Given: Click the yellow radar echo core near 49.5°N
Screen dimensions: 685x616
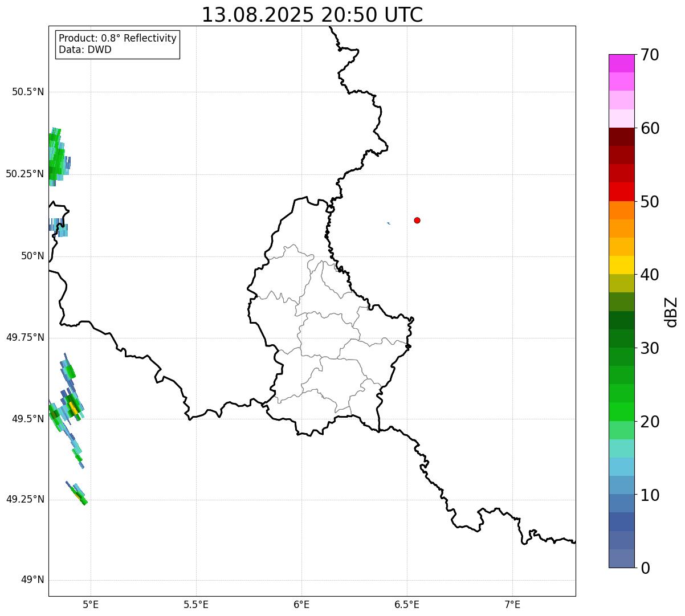Looking at the screenshot, I should click(74, 408).
